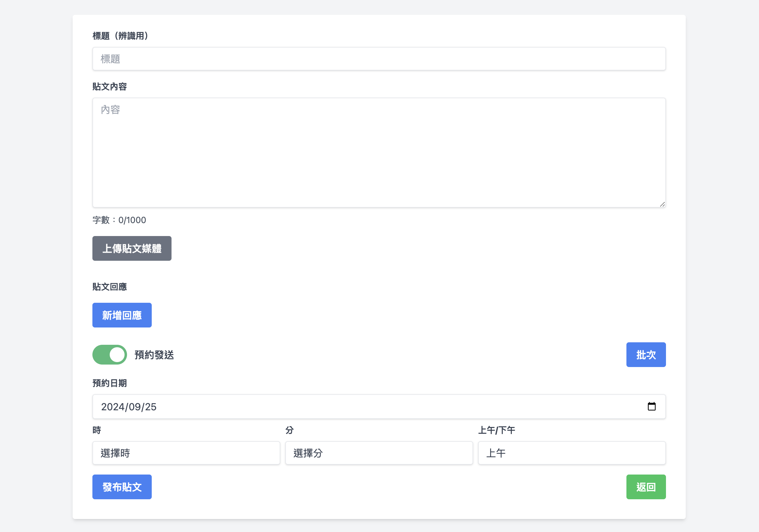Image resolution: width=759 pixels, height=532 pixels.
Task: Select the day 25 in date field
Action: [151, 407]
